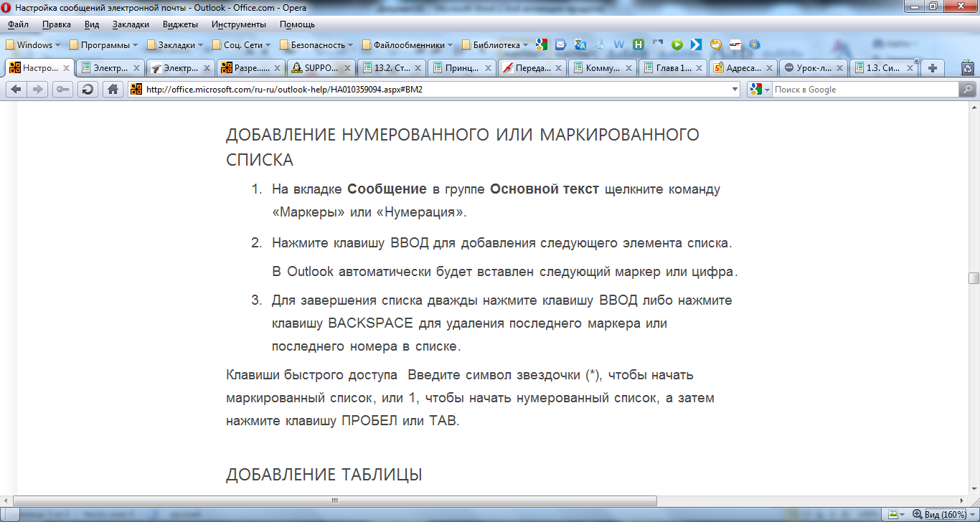Viewport: 980px width, 522px height.
Task: Close the 'Настро...' active tab
Action: point(66,68)
